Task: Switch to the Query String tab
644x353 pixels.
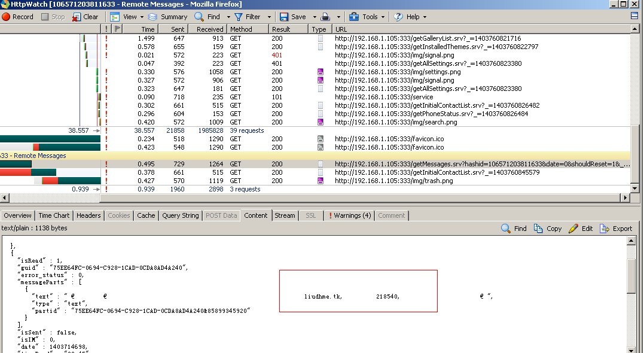Action: point(180,215)
